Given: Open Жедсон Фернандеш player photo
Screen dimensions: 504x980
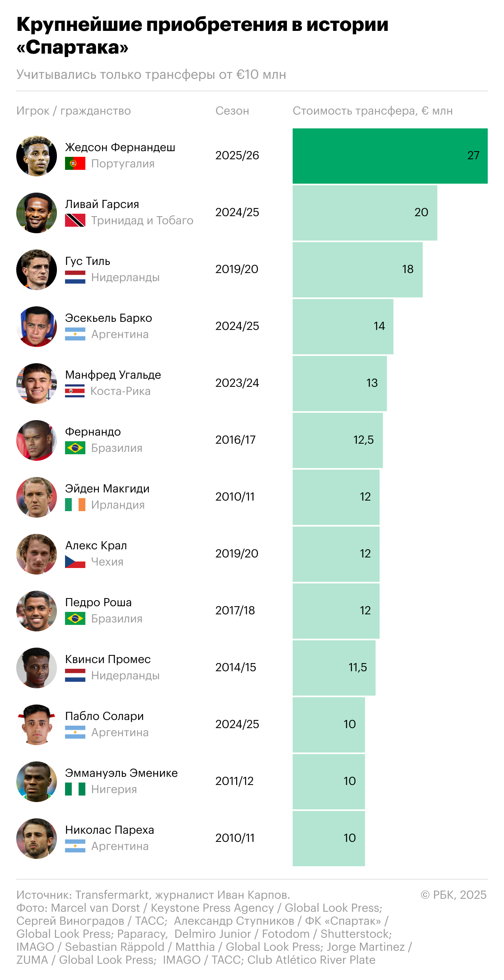Looking at the screenshot, I should coord(37,156).
